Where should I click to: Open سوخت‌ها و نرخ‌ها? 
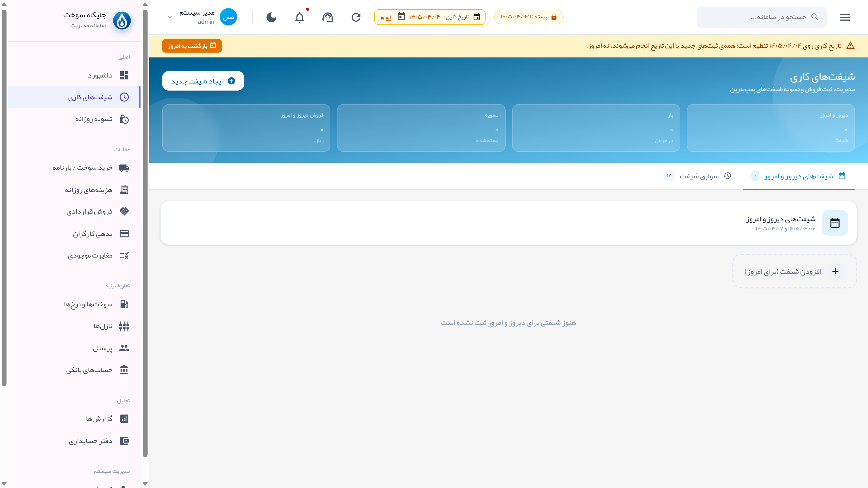pos(74,304)
